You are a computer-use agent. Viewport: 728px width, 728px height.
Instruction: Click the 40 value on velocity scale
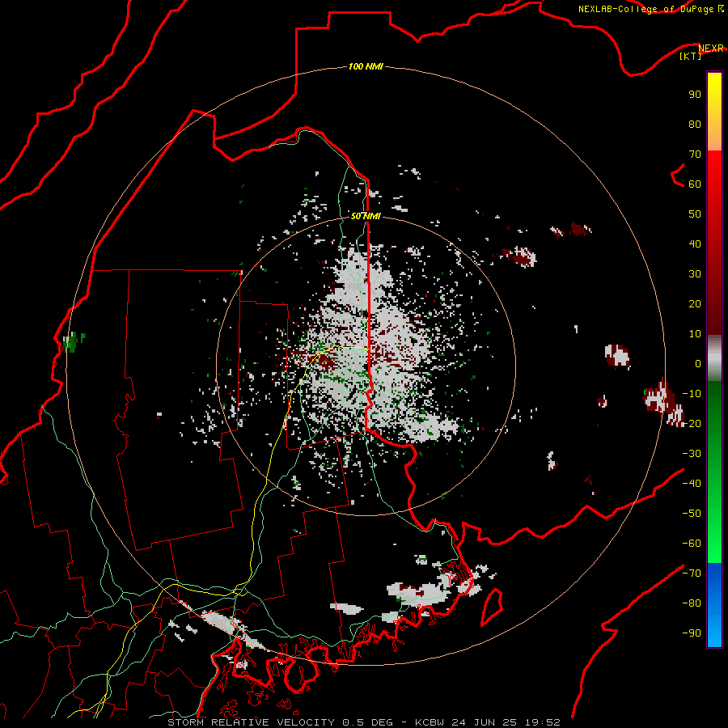tap(695, 243)
